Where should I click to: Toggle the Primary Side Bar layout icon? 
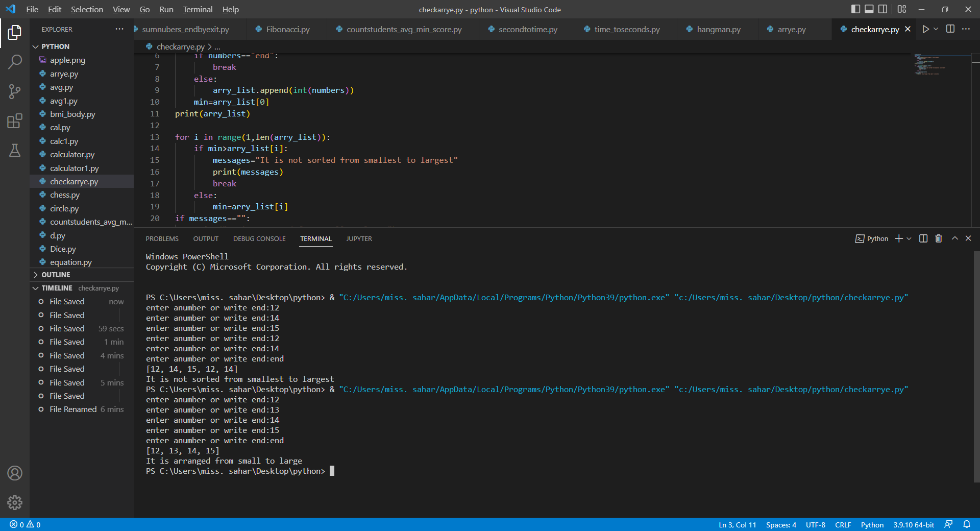coord(856,9)
